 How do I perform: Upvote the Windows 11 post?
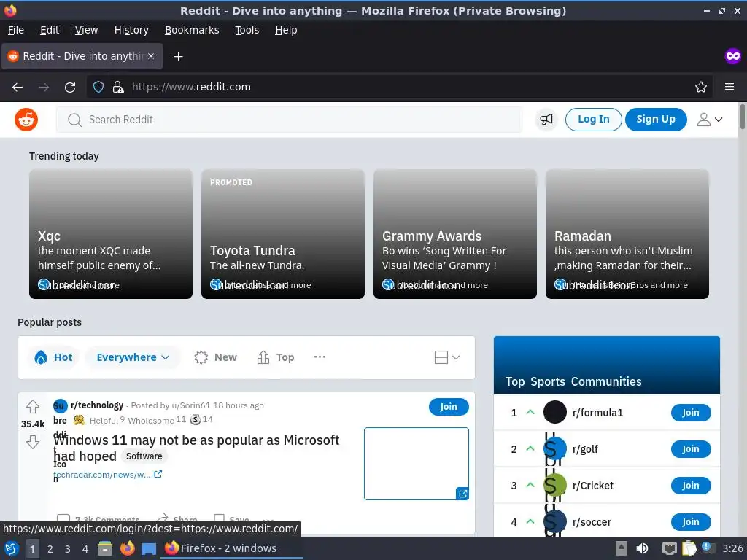coord(33,407)
